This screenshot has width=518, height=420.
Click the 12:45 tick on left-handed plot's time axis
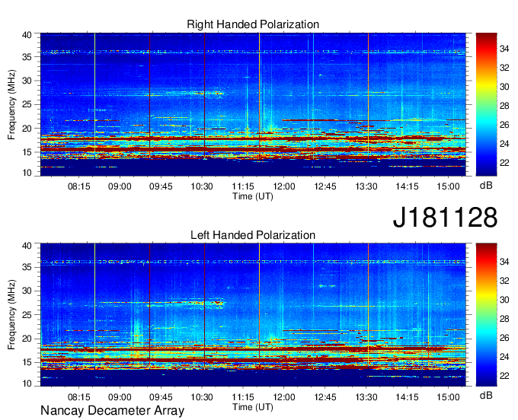pos(325,397)
